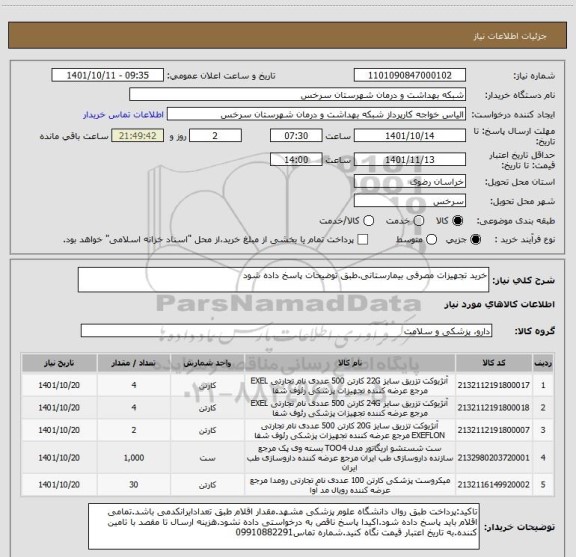
Task: Click the واحد شمارش column header
Action: tap(207, 363)
